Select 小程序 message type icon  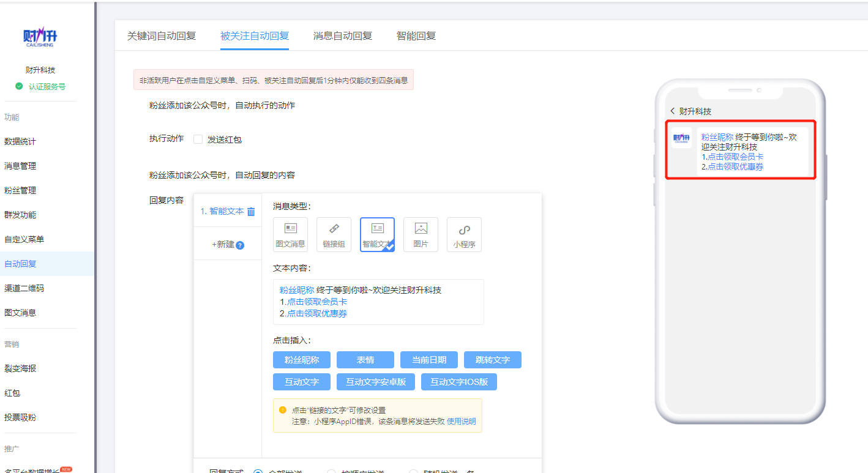click(x=464, y=235)
